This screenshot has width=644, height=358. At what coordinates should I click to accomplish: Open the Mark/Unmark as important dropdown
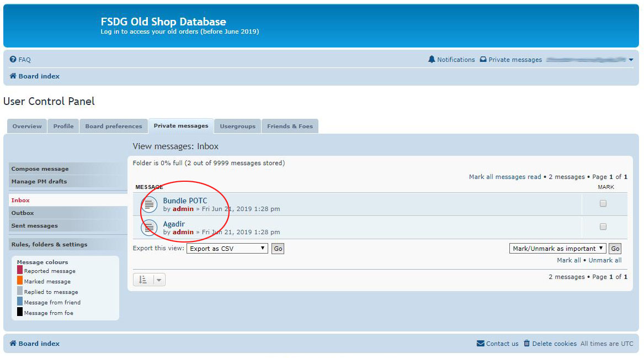point(557,248)
